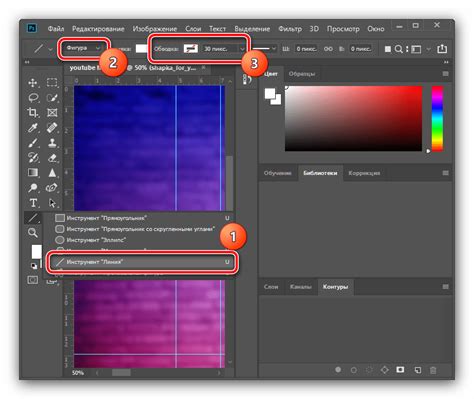Open the Слои menu
Screen dimensions: 474x399
coord(193,29)
